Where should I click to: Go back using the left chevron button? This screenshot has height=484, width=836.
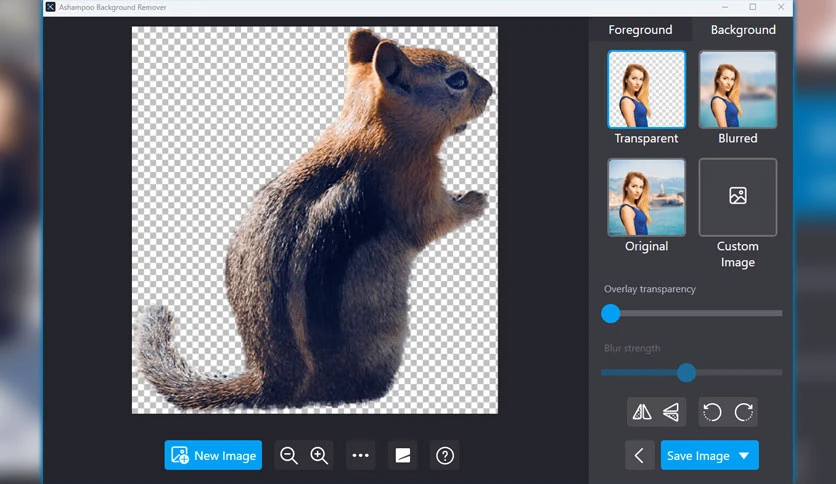coord(639,455)
